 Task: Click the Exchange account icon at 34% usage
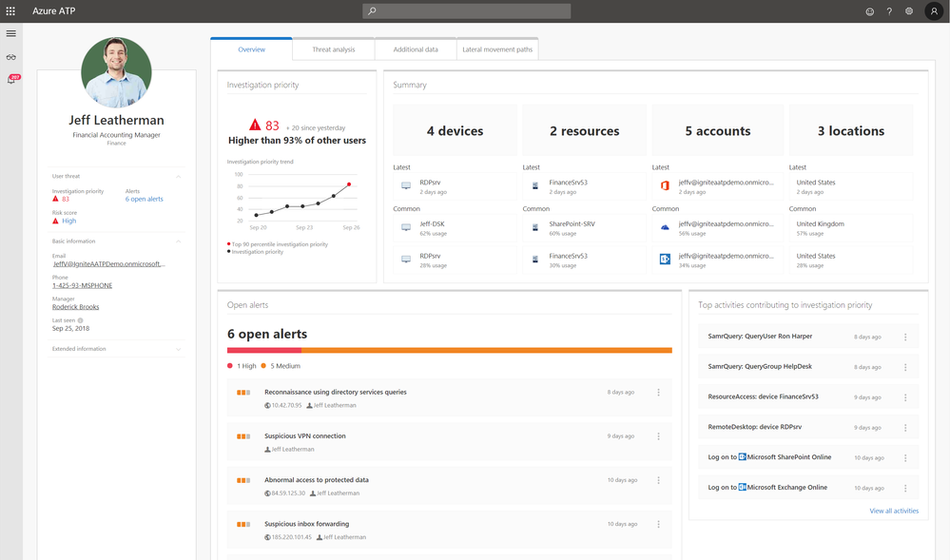pyautogui.click(x=665, y=260)
